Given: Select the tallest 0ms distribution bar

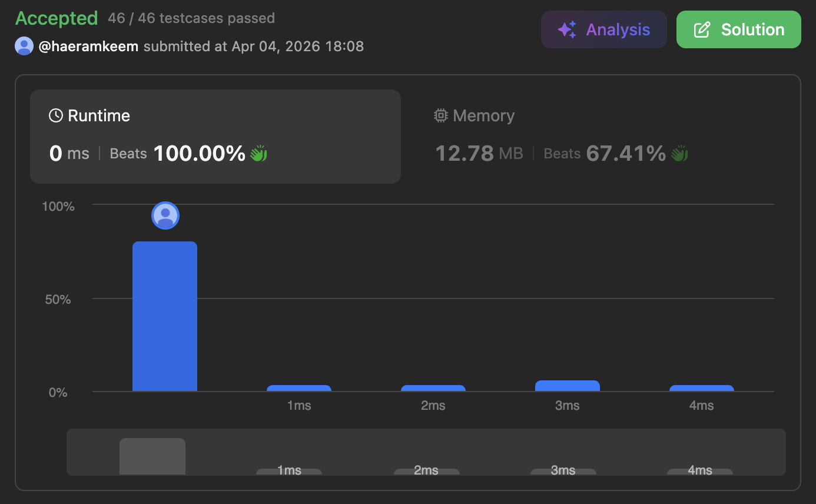Looking at the screenshot, I should coord(165,316).
